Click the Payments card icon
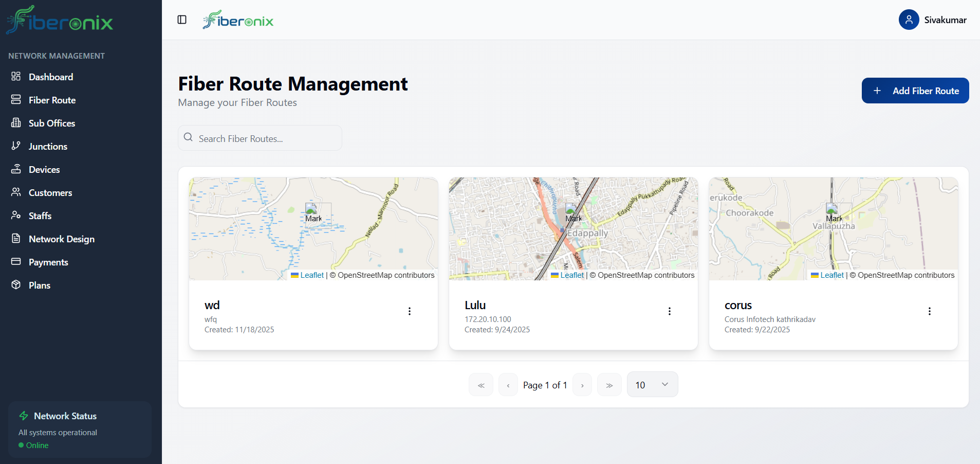Viewport: 980px width, 464px height. click(x=16, y=262)
